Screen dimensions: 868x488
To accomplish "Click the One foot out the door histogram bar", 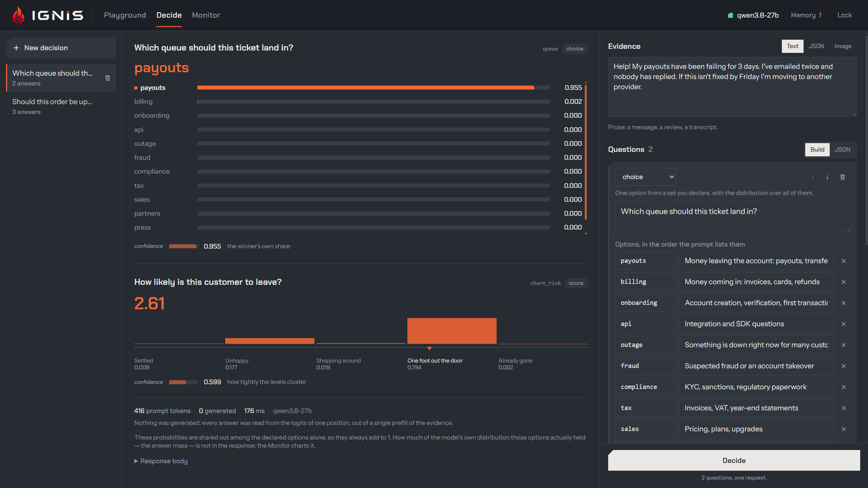I will [x=452, y=331].
